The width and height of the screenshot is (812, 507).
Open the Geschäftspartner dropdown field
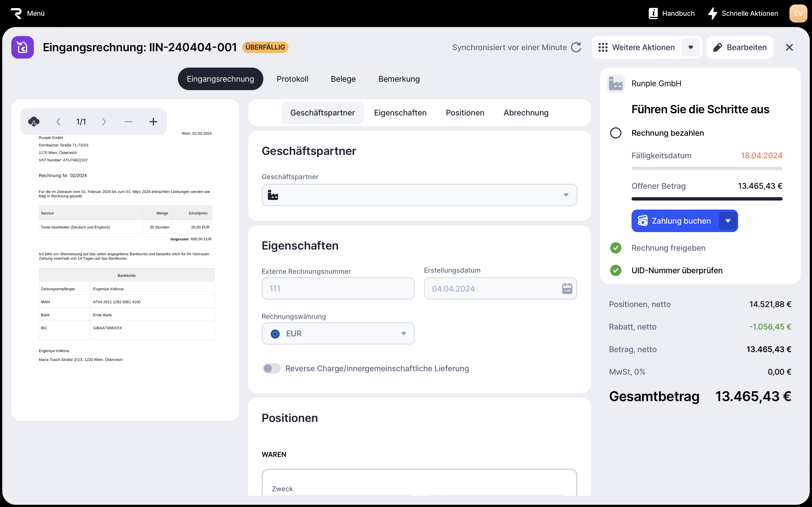point(419,195)
